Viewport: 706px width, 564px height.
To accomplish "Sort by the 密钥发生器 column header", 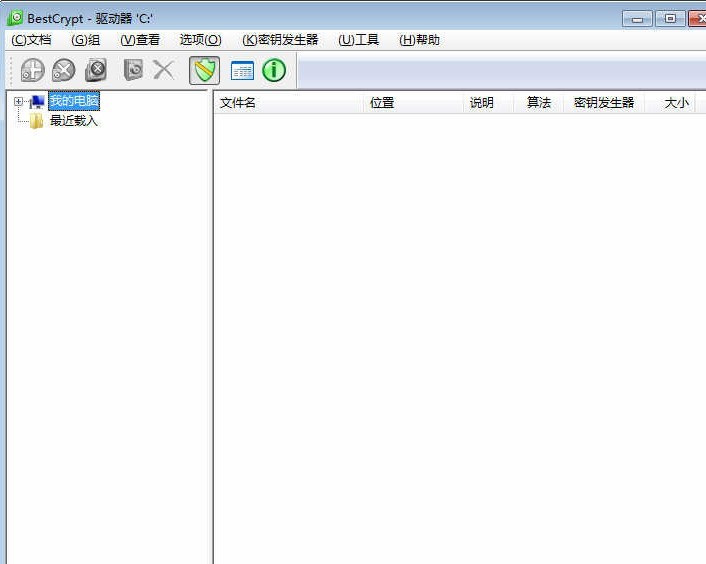I will (604, 103).
